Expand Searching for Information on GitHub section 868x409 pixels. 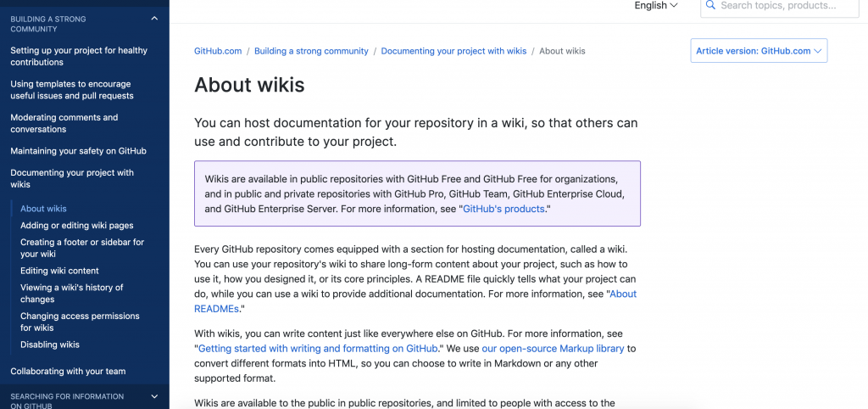point(153,396)
